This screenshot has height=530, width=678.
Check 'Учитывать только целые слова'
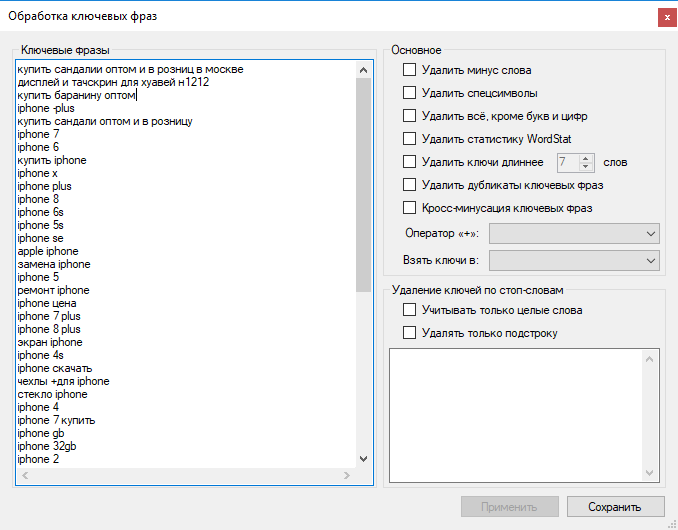point(409,311)
